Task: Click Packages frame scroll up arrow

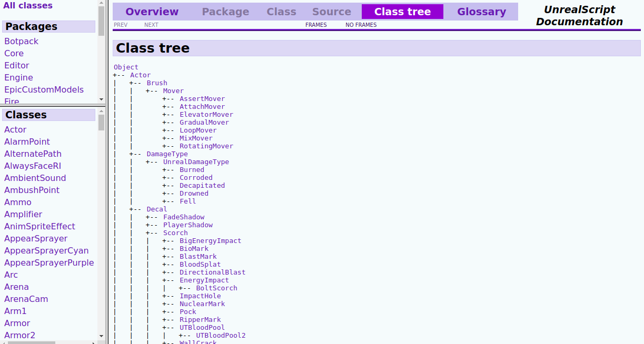Action: [102, 3]
